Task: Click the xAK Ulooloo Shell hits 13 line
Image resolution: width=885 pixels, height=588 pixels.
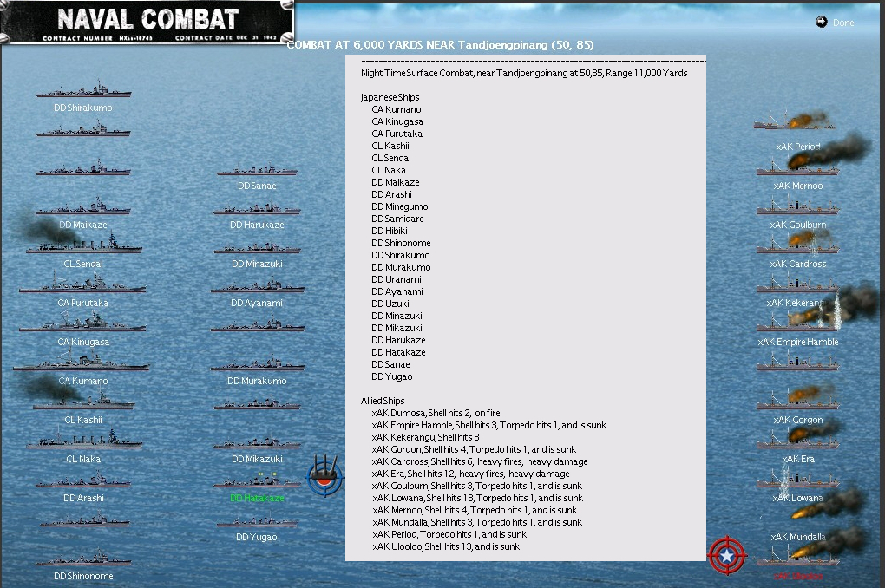Action: (x=446, y=547)
